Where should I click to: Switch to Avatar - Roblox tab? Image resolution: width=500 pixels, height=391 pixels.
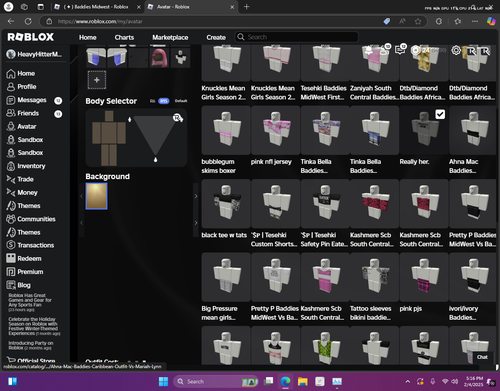tap(191, 7)
